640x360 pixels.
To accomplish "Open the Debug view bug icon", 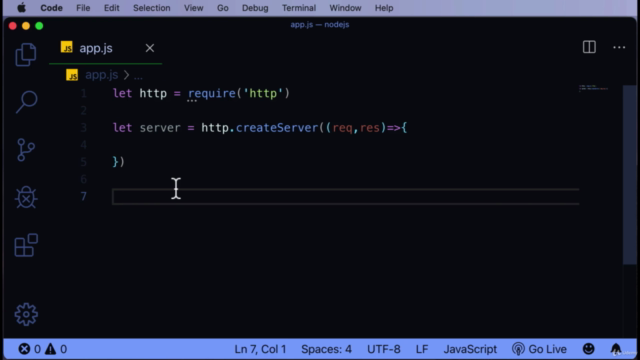I will 26,198.
